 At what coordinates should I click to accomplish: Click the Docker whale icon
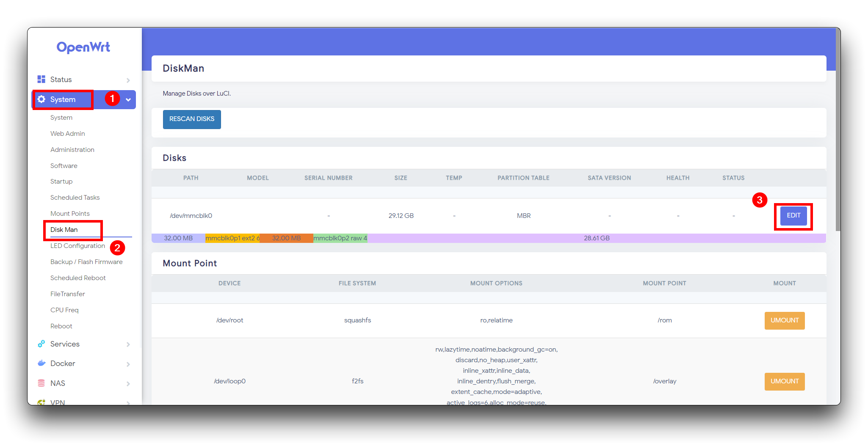(41, 363)
